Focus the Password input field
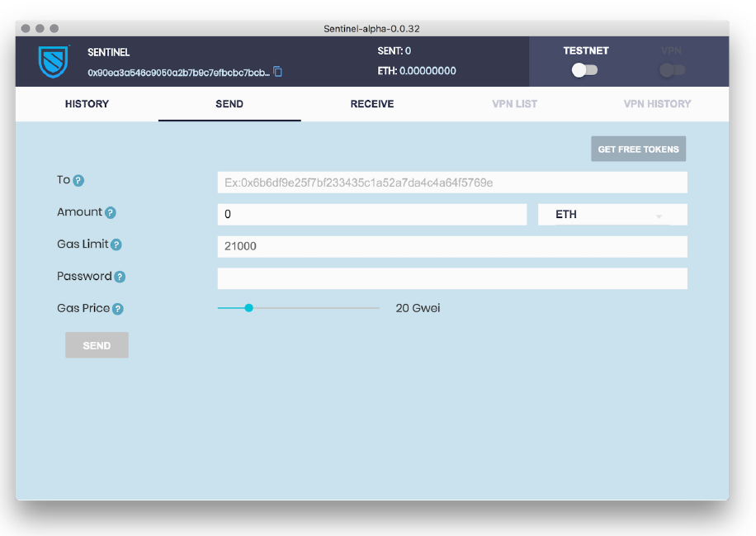756x536 pixels. pos(452,278)
